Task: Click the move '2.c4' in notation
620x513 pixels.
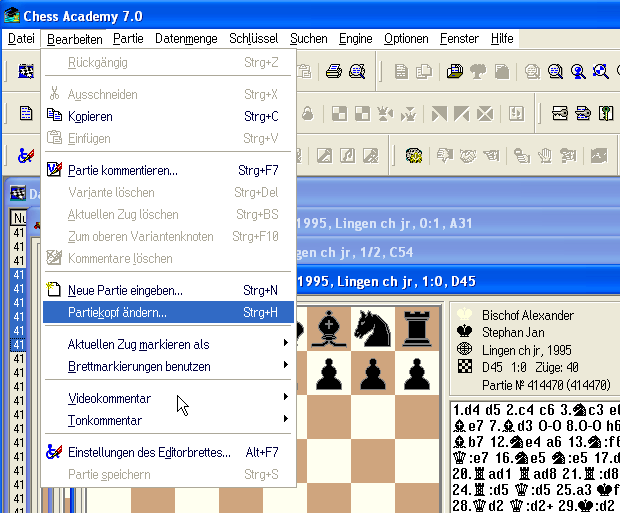Action: pyautogui.click(x=519, y=410)
